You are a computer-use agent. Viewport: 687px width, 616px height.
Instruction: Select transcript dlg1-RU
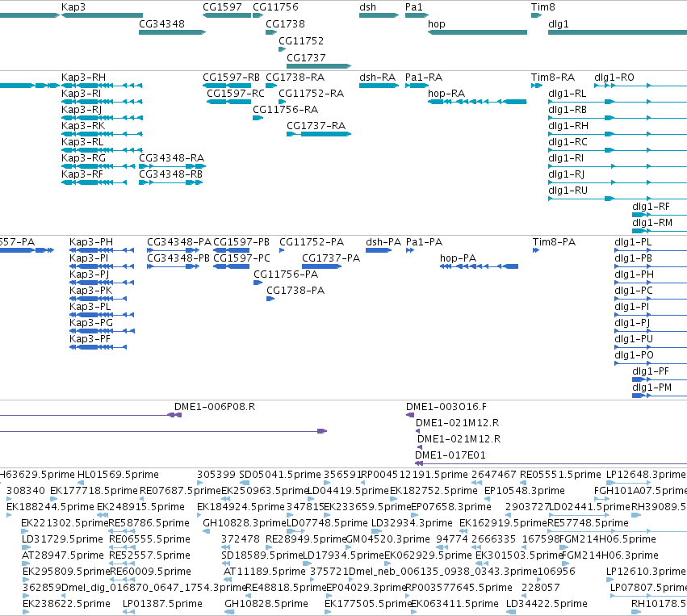[568, 191]
